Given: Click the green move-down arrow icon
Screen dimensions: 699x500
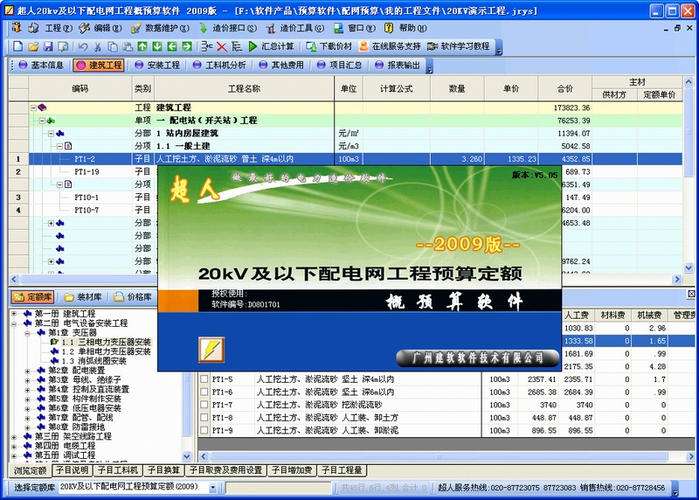Looking at the screenshot, I should click(x=157, y=46).
